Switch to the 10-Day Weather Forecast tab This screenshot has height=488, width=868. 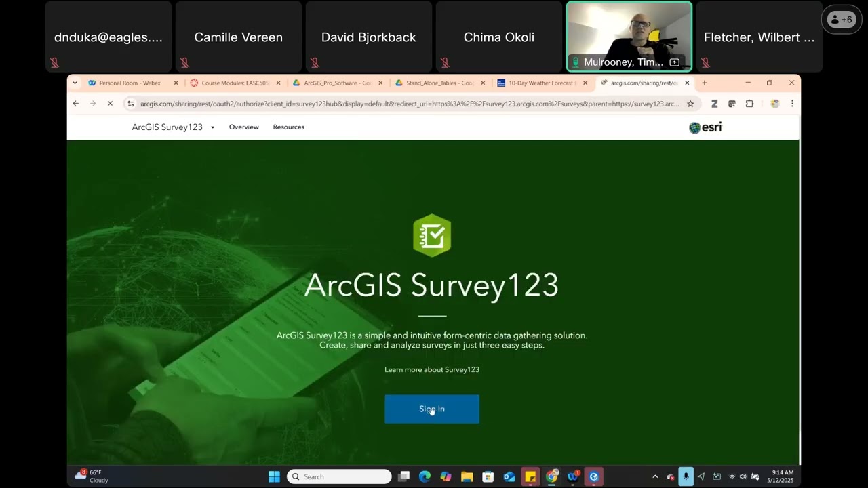[542, 83]
